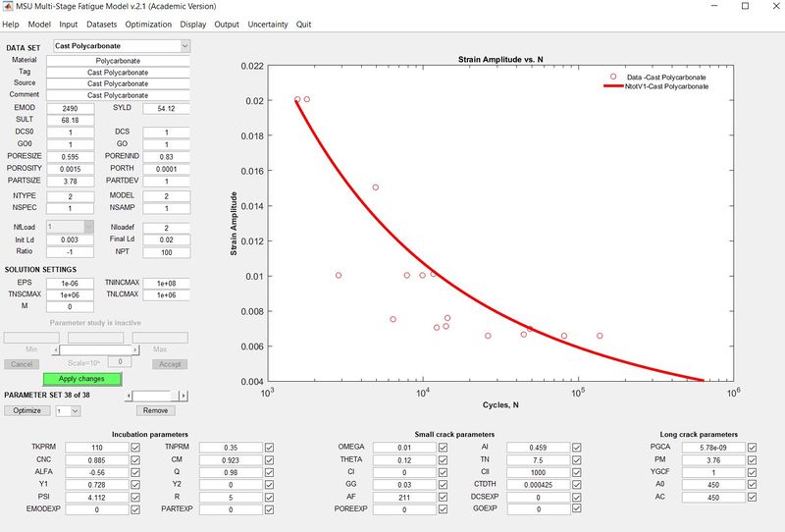Open the DATA SET Cast Polycarbonate dropdown

(185, 45)
